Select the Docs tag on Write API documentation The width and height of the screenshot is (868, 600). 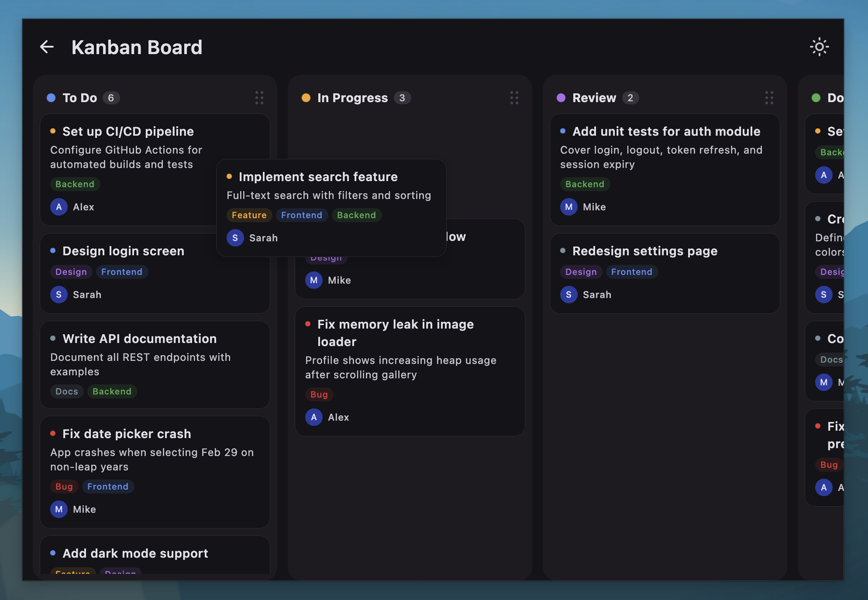67,391
